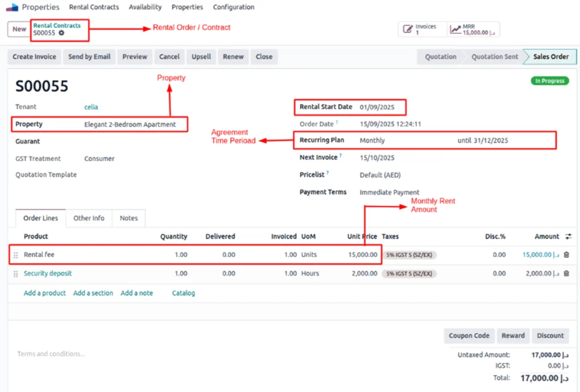Open the gear menu next to S00055

pyautogui.click(x=61, y=33)
